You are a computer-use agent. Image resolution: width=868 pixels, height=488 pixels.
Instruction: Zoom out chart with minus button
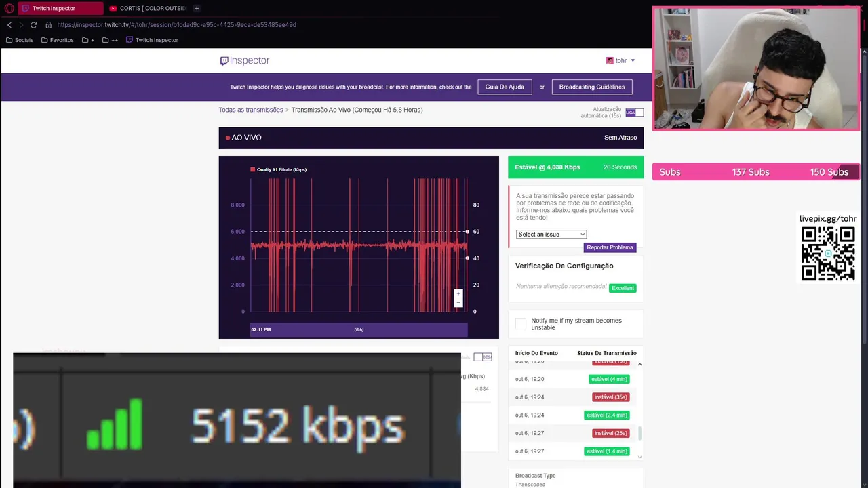tap(458, 303)
